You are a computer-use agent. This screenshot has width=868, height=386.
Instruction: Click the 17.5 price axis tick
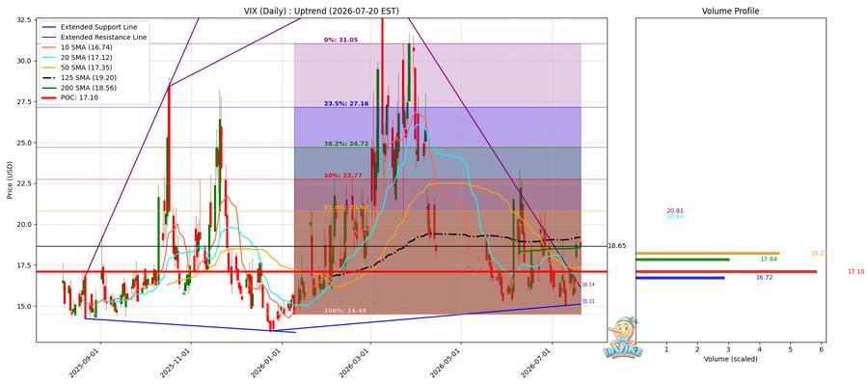[24, 265]
